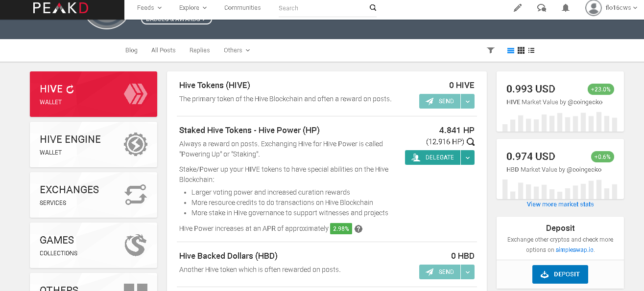Open the Hive Engine wallet
The width and height of the screenshot is (644, 291).
(94, 145)
